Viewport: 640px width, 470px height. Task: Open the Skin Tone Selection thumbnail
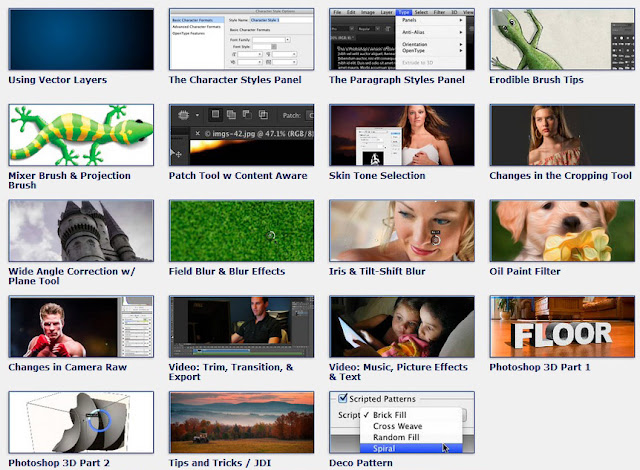click(x=402, y=135)
